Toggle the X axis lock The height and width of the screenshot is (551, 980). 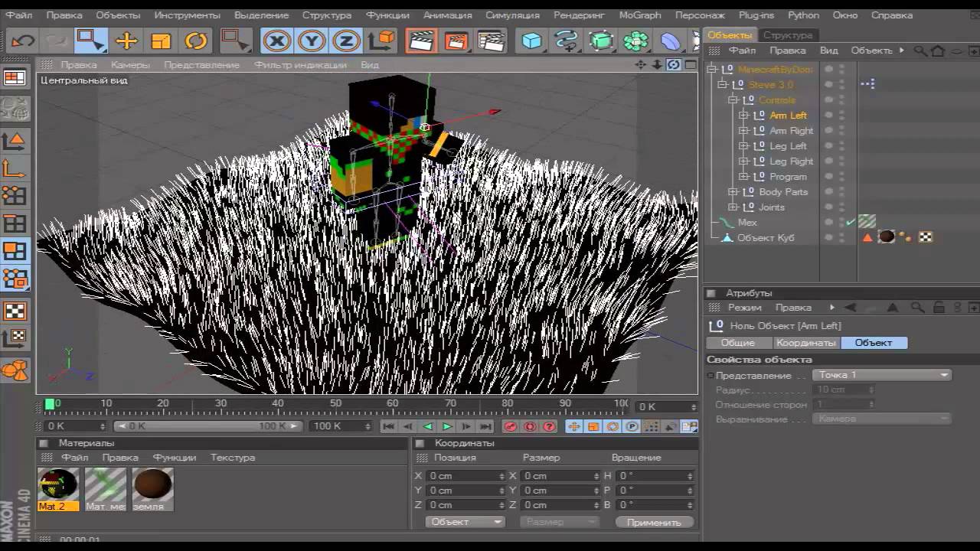click(x=277, y=41)
